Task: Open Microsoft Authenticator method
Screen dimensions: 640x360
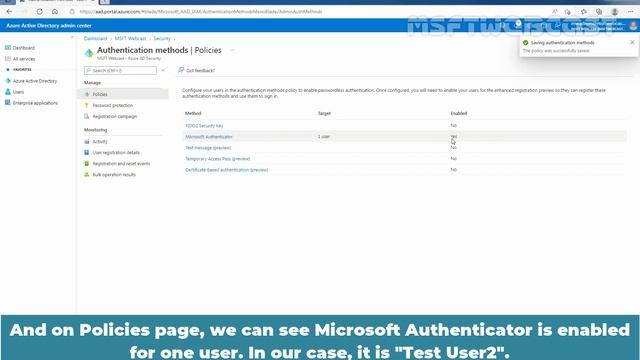Action: click(209, 137)
